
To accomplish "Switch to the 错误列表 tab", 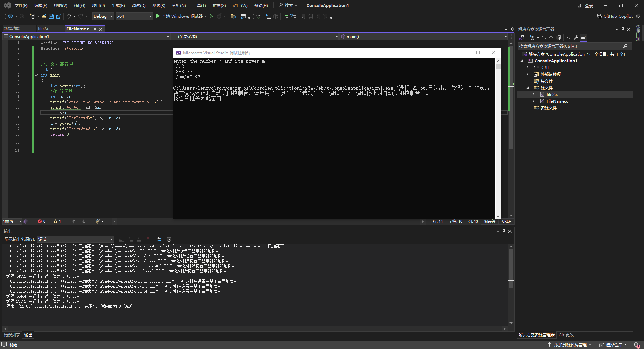I will [12, 335].
